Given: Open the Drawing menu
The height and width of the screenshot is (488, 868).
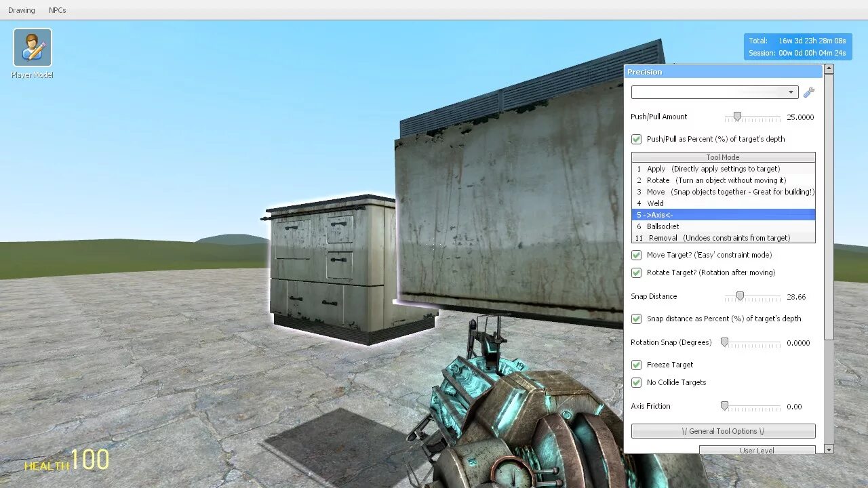Looking at the screenshot, I should click(21, 9).
